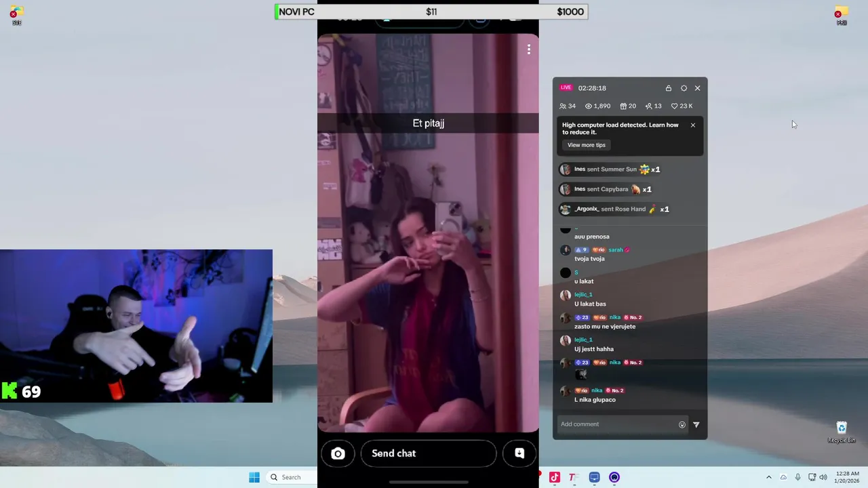The image size is (868, 488).
Task: Click the comment 'zasto mu ne vjerujete'
Action: click(x=605, y=327)
